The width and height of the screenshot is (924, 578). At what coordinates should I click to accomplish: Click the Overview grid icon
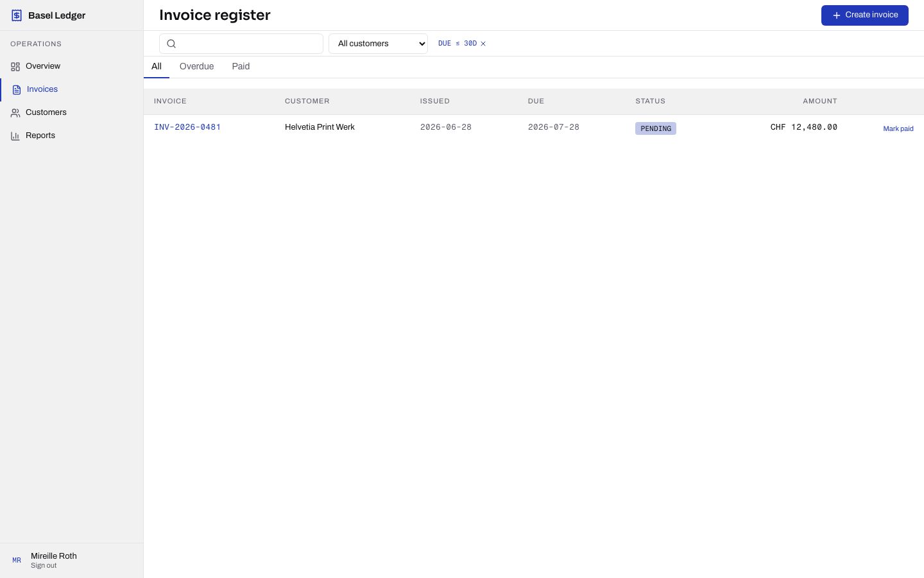tap(15, 66)
